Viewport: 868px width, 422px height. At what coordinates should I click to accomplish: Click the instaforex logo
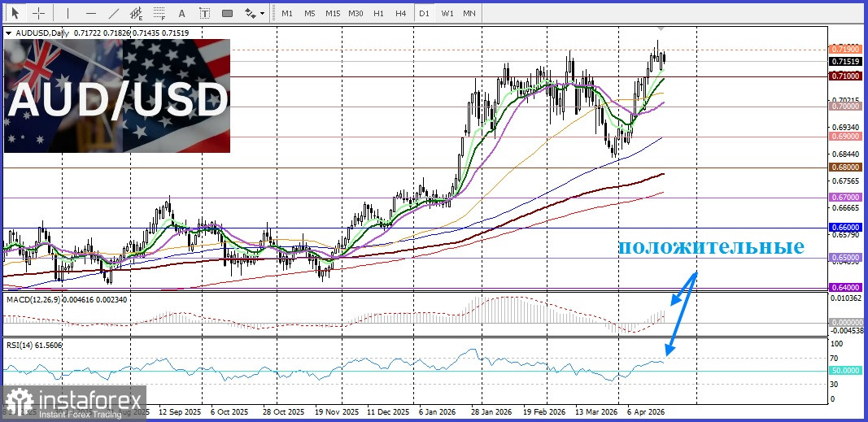(x=75, y=403)
